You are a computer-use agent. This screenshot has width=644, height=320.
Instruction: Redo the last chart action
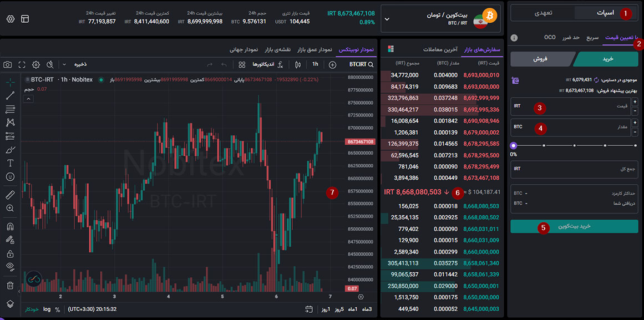click(x=210, y=64)
